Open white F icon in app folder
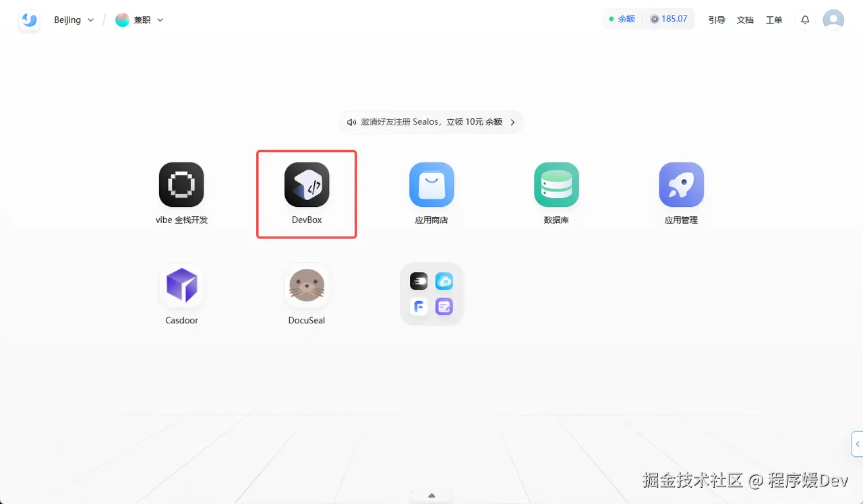This screenshot has width=863, height=504. pos(419,307)
